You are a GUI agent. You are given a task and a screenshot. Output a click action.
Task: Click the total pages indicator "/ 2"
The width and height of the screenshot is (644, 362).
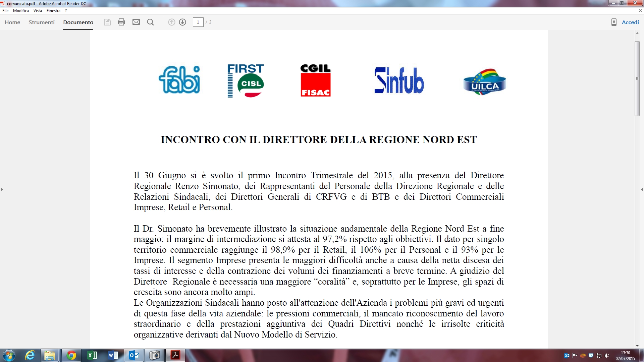pos(209,22)
